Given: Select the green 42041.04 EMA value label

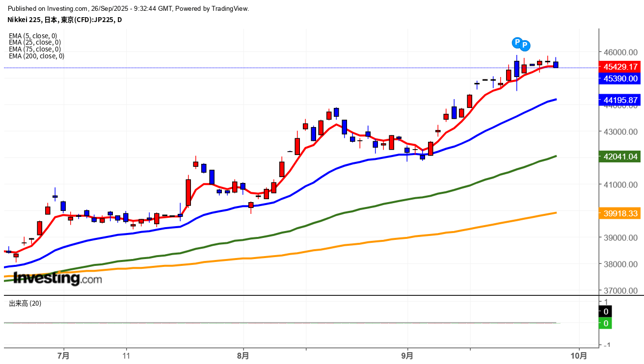Looking at the screenshot, I should [x=620, y=157].
